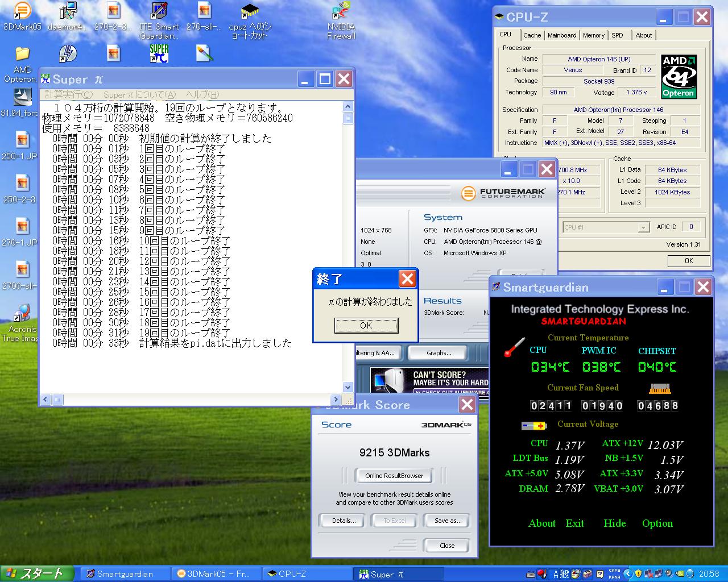Switch to Smartguardian via the taskbar button
Screen dimensions: 728x582
(x=125, y=574)
